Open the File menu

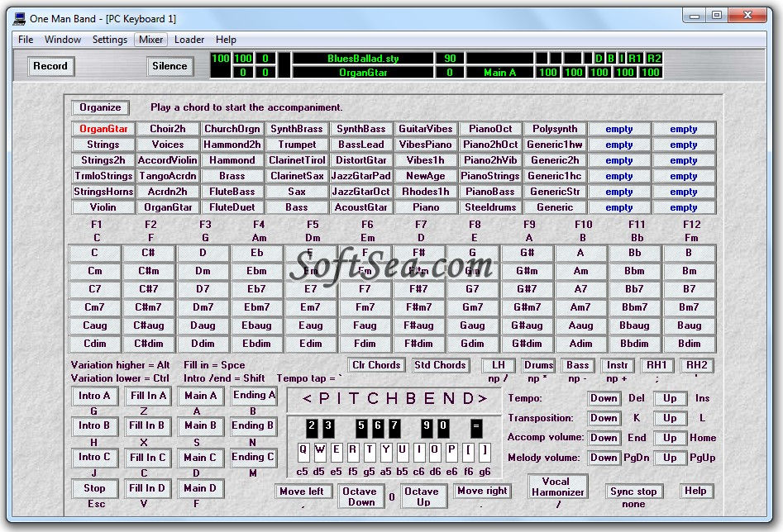point(26,40)
